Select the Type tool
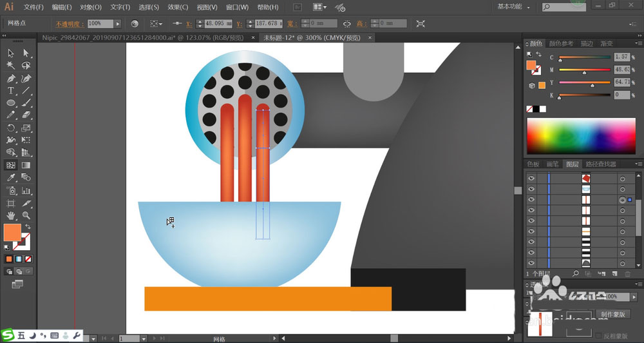 coord(11,90)
